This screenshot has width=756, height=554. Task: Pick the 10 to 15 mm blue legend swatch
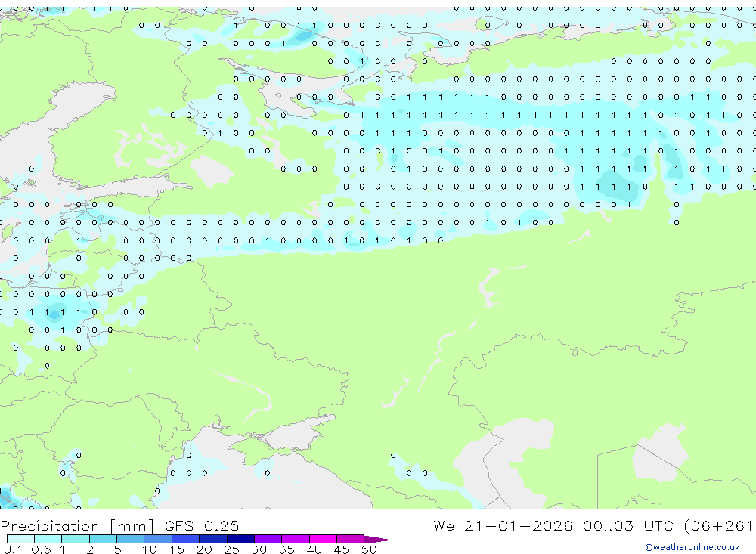click(x=158, y=539)
